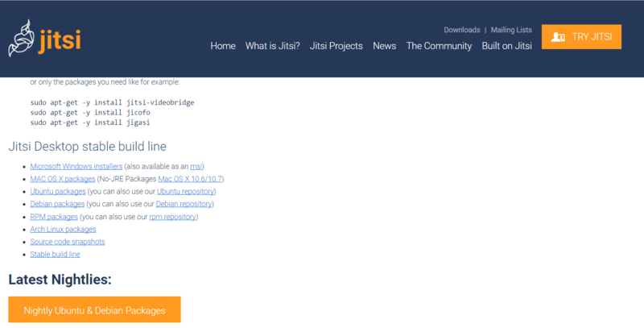This screenshot has width=644, height=328.
Task: Click the 'or only the packages you need' text
Action: (x=105, y=81)
